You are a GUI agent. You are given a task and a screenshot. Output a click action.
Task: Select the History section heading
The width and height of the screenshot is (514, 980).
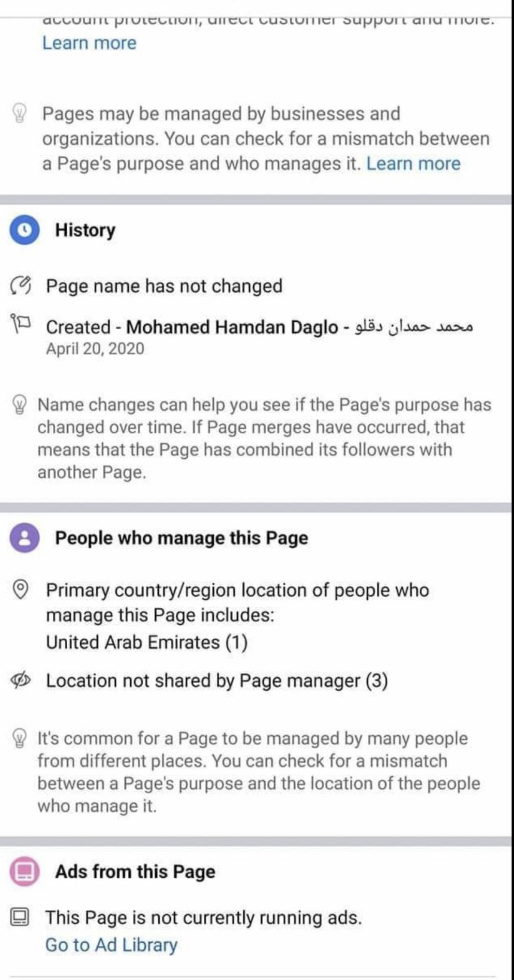pos(85,230)
